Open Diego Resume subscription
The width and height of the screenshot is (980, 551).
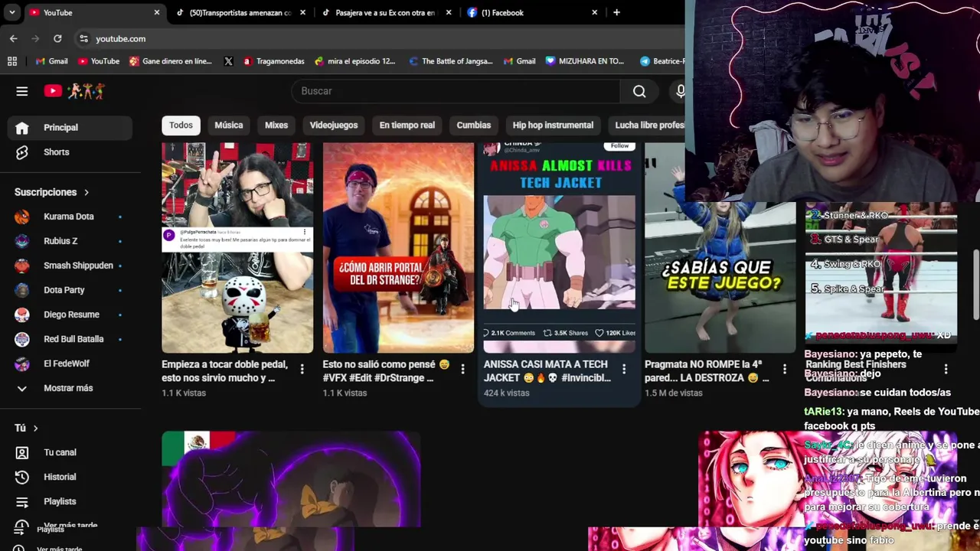click(70, 315)
